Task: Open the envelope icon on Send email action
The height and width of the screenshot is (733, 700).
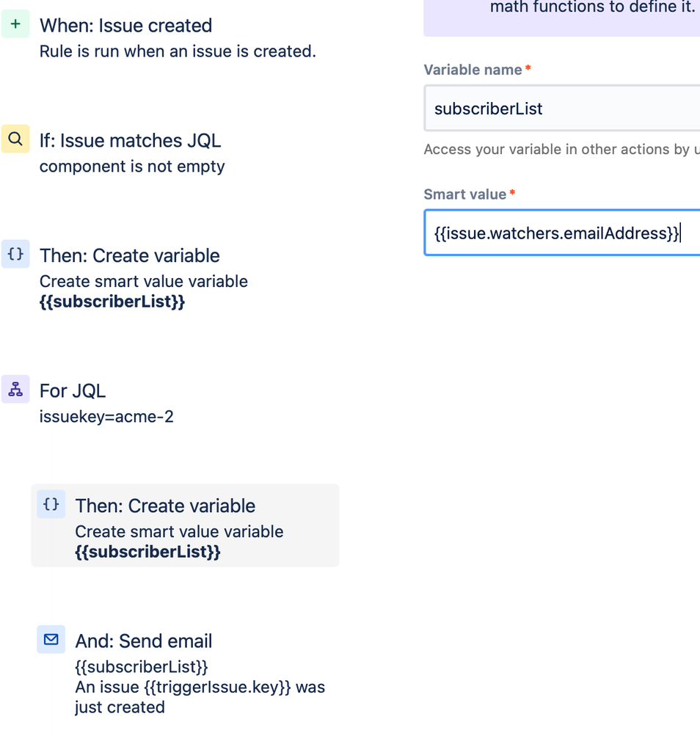Action: [x=51, y=639]
